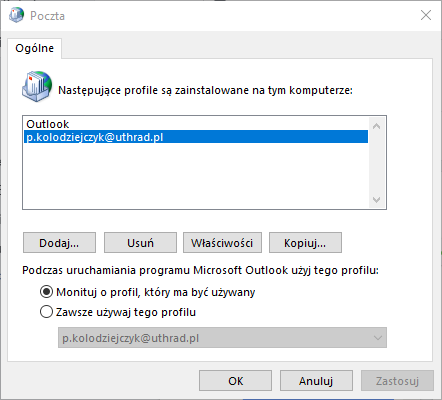This screenshot has width=442, height=400.
Task: Click the Dodaj... button
Action: point(59,243)
